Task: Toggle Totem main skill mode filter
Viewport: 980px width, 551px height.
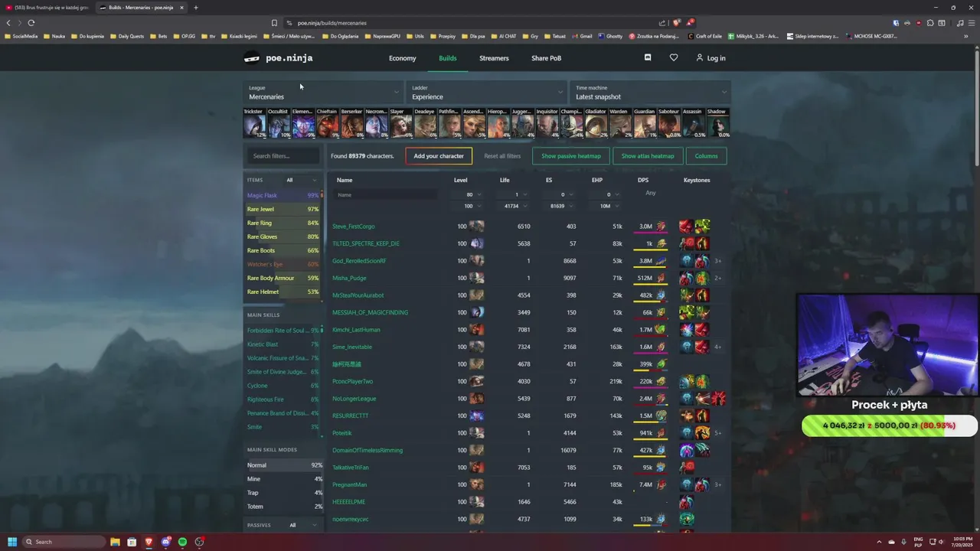Action: (285, 507)
